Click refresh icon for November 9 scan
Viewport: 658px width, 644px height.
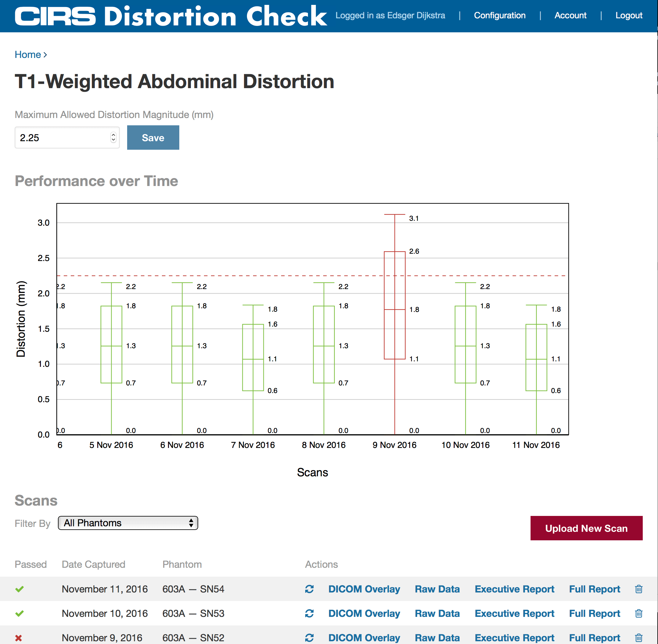coord(309,637)
